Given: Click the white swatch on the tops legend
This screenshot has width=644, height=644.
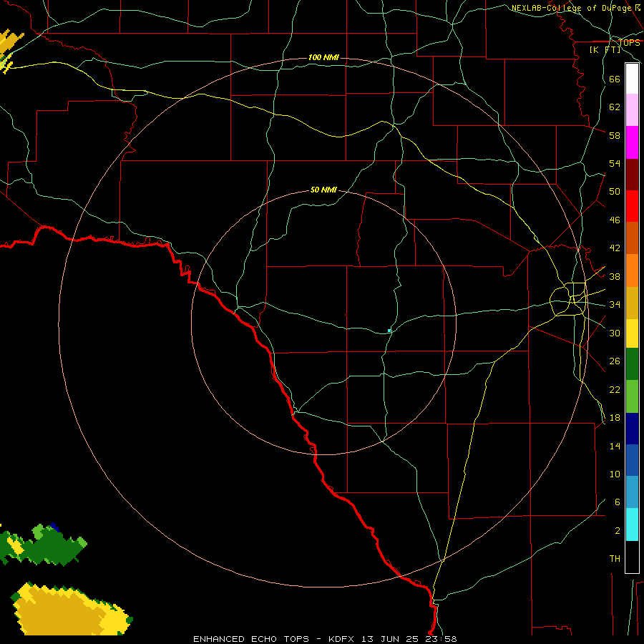Looking at the screenshot, I should [632, 79].
